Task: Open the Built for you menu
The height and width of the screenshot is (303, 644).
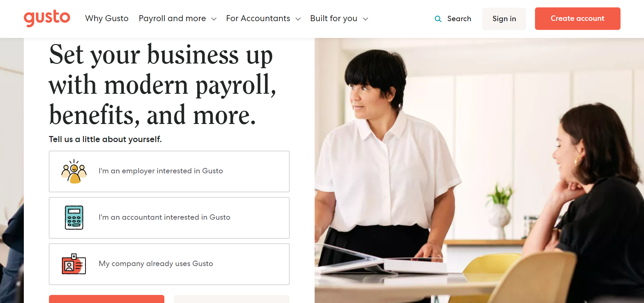Action: (x=334, y=18)
